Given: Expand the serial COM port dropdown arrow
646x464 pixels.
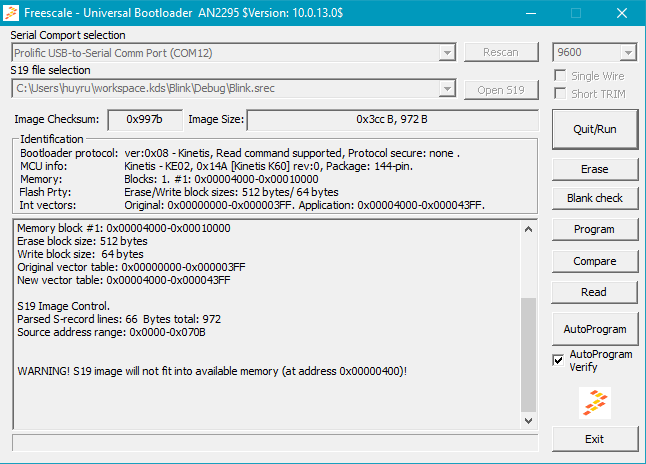Looking at the screenshot, I should 447,53.
